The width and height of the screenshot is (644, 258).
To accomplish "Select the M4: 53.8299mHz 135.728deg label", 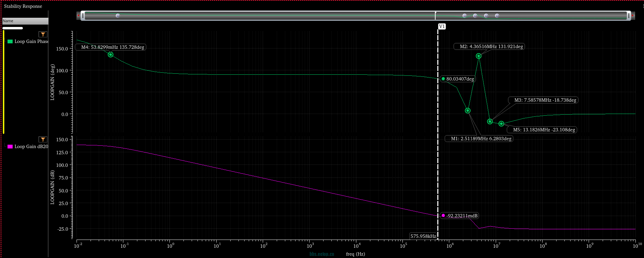I will pyautogui.click(x=111, y=47).
